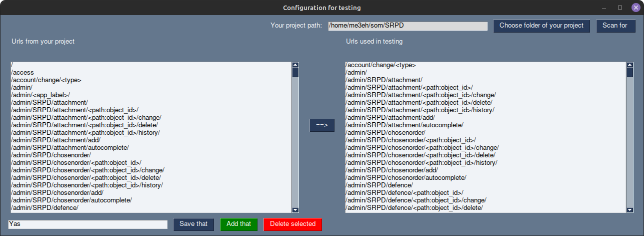Select attachment/autocomplete/ in the project urls list

coord(150,148)
